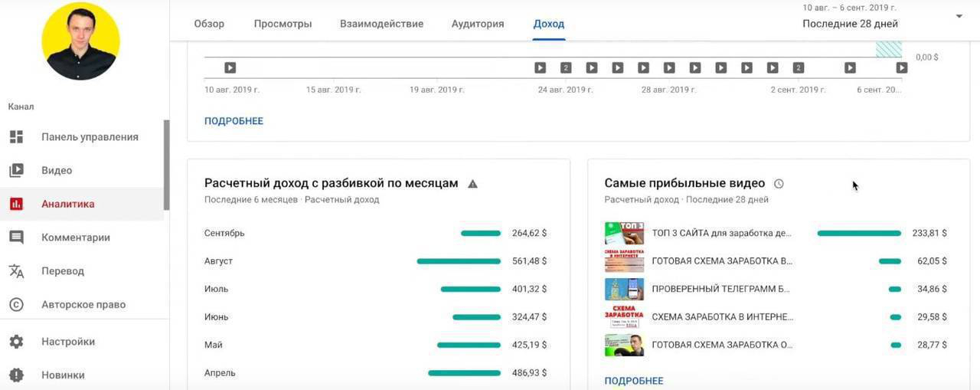Click the Видео sidebar icon
The width and height of the screenshot is (980, 390).
click(x=16, y=171)
